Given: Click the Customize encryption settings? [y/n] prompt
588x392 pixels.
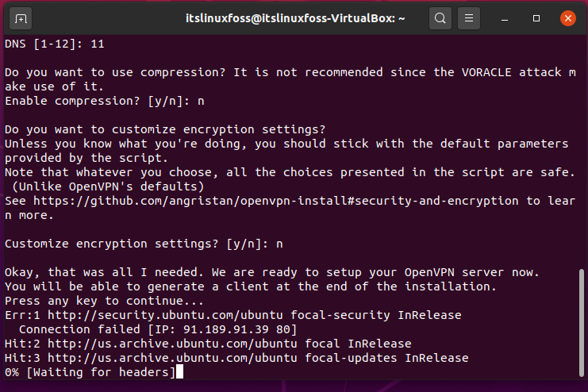Looking at the screenshot, I should 144,244.
